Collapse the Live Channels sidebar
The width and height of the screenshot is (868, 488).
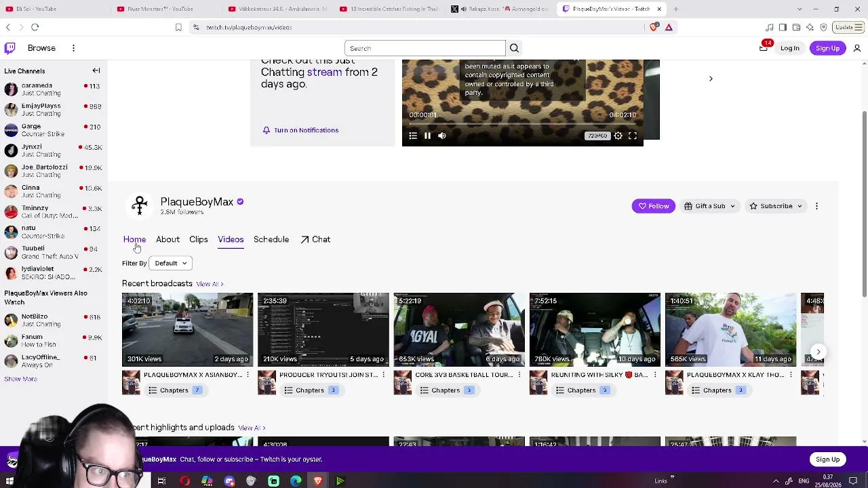[x=96, y=70]
